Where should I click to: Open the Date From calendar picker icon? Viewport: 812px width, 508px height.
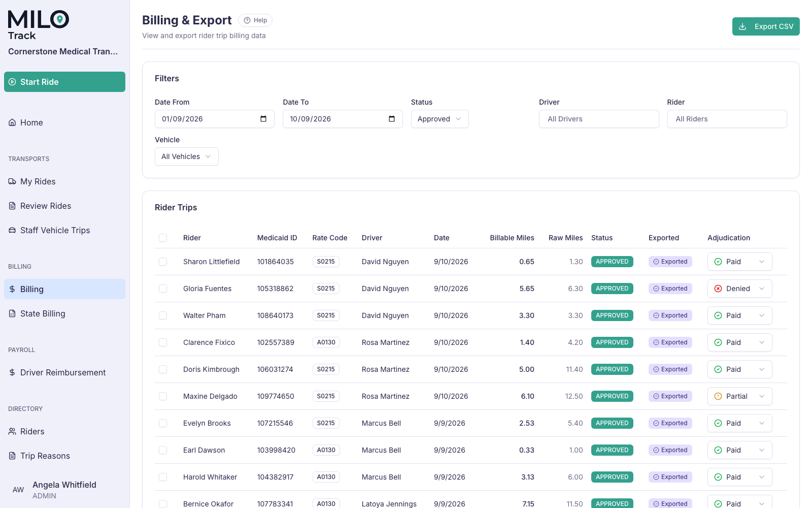tap(263, 119)
